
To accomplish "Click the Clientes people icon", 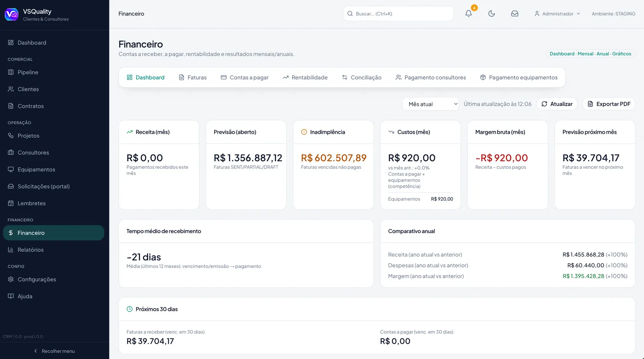I will 11,89.
